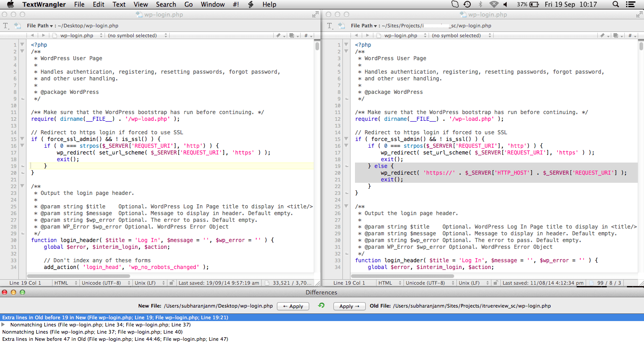644x348 pixels.
Task: Enter full screen on left window
Action: click(315, 14)
